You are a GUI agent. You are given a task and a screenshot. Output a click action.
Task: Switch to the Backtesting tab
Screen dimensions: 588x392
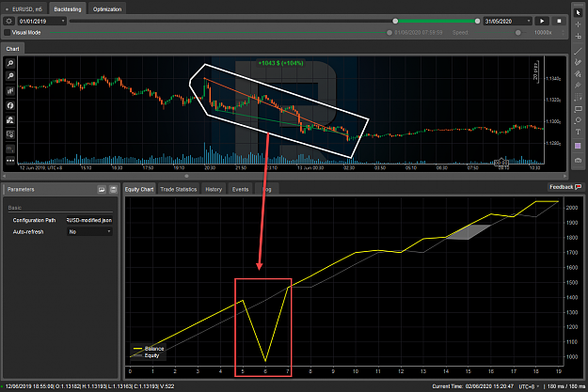click(68, 9)
